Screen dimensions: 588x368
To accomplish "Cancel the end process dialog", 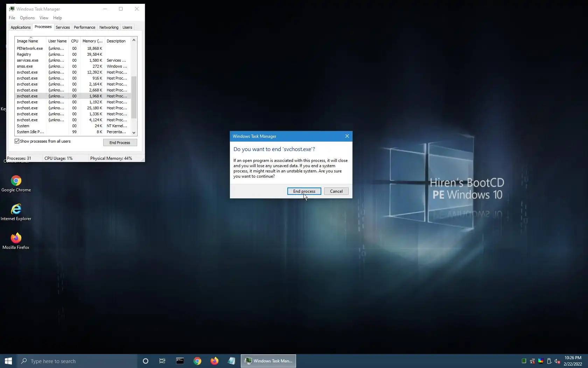I will coord(336,191).
